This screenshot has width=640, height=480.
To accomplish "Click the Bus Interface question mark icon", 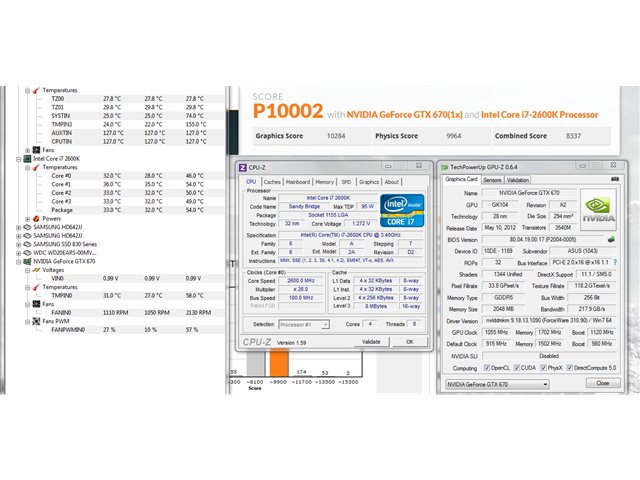I will pyautogui.click(x=615, y=262).
